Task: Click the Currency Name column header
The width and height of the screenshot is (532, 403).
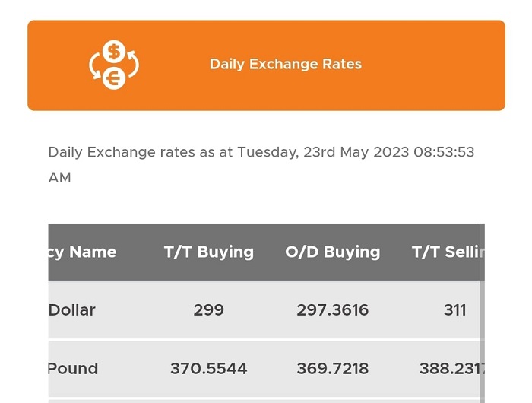Action: (x=82, y=252)
